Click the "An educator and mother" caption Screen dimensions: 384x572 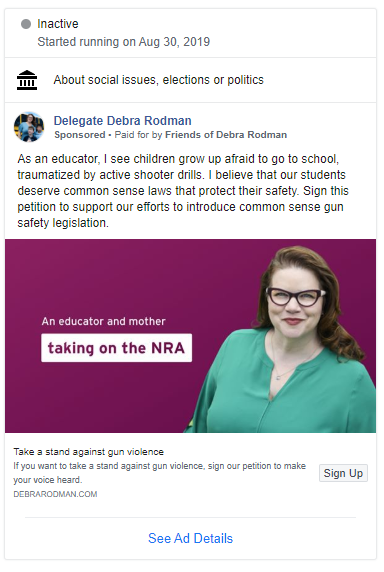point(104,321)
